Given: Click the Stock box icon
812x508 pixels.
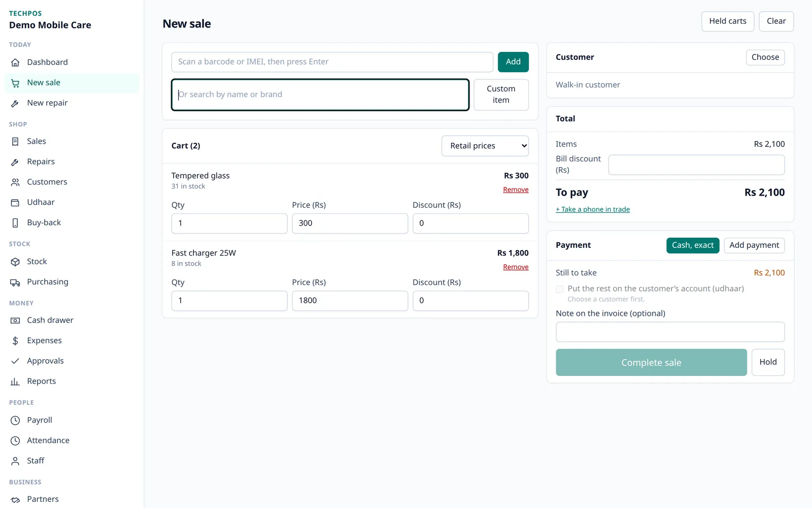Looking at the screenshot, I should click(x=15, y=262).
